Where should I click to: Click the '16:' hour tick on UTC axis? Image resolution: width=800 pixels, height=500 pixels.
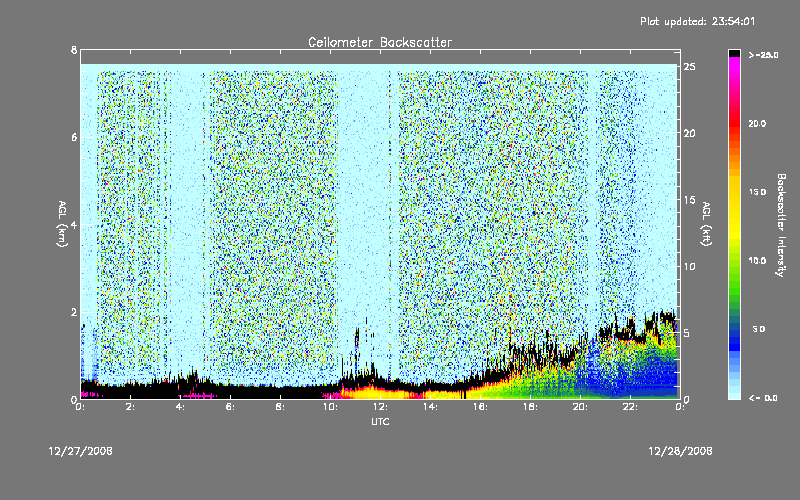pyautogui.click(x=480, y=407)
